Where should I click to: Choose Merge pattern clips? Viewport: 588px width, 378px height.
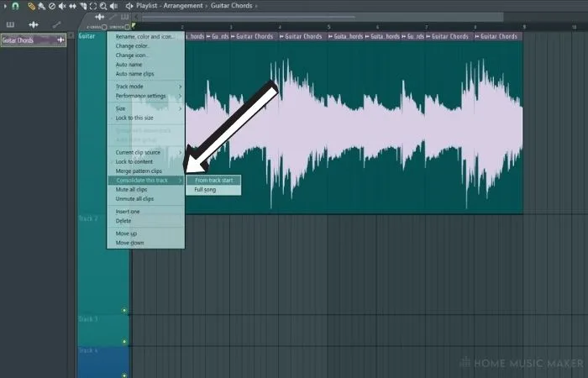[x=144, y=171]
